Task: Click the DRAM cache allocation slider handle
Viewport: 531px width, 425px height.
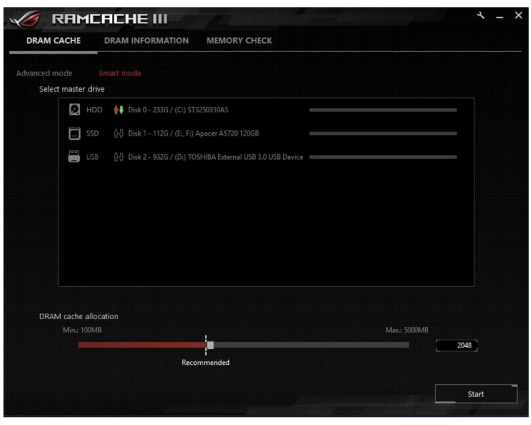Action: click(x=210, y=345)
